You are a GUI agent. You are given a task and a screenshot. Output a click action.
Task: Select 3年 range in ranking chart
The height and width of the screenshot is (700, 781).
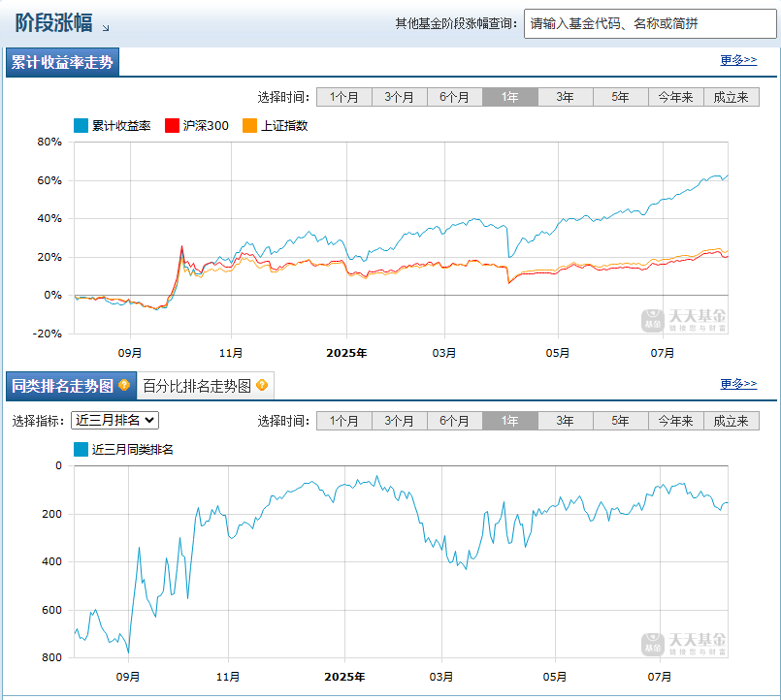point(566,421)
